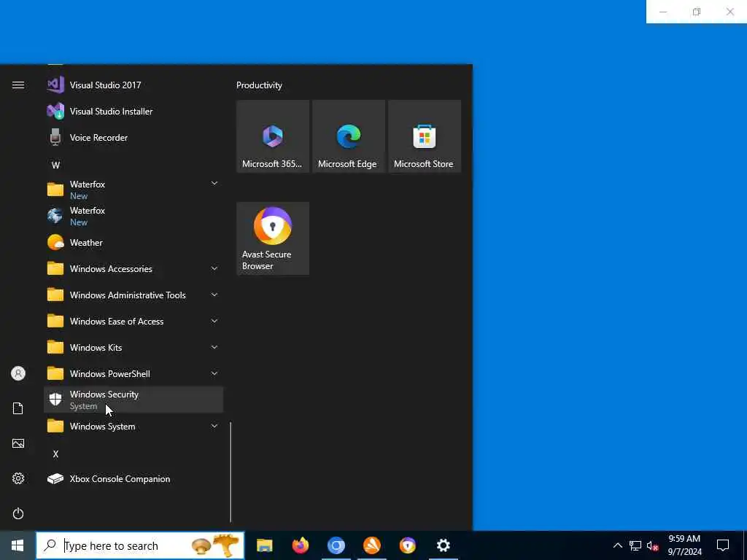Expand Windows Ease of Access folder
The width and height of the screenshot is (747, 560).
(133, 321)
